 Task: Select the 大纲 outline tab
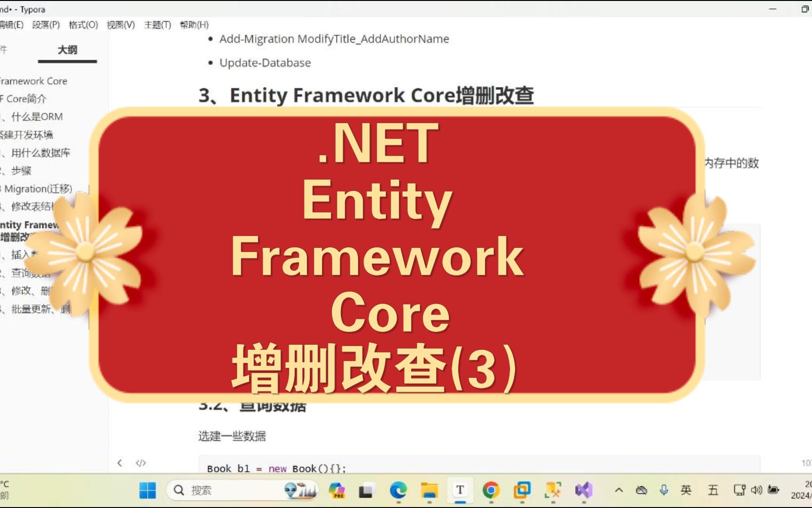tap(67, 50)
